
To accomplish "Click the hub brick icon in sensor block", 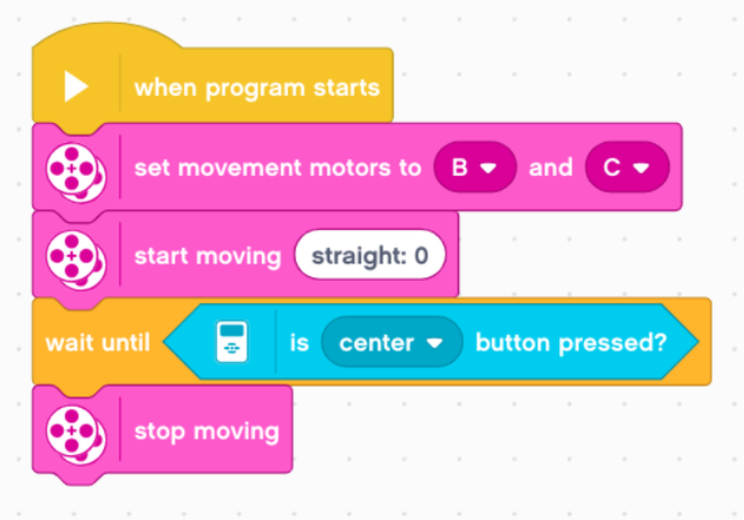I will 232,343.
